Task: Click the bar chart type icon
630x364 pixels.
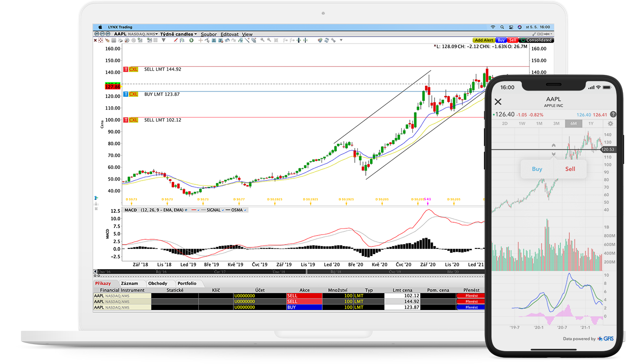Action: 182,40
